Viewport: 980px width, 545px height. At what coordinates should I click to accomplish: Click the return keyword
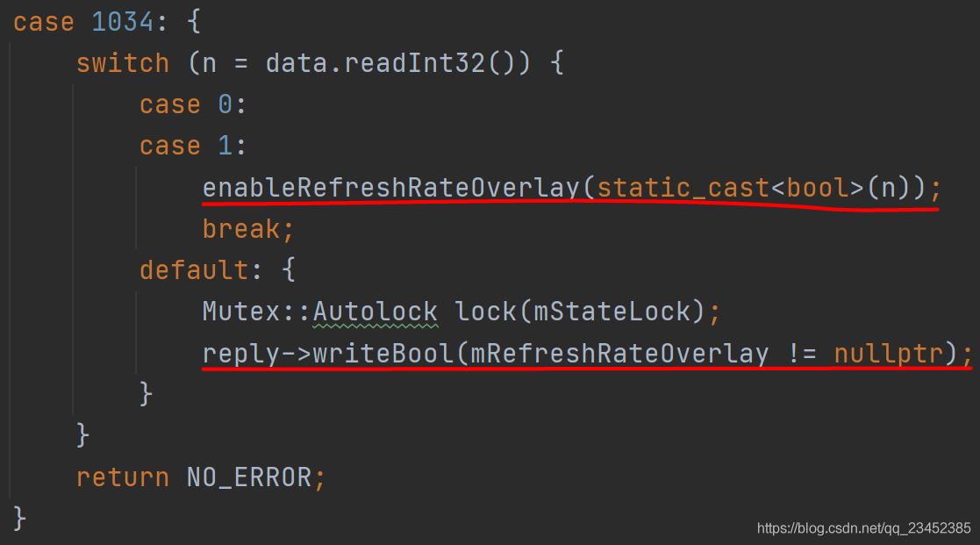pyautogui.click(x=122, y=477)
